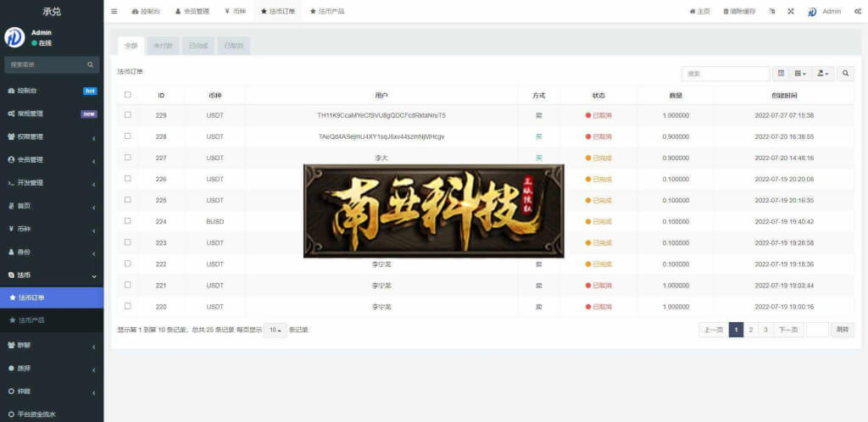Open the settings gears icon at the top right
The height and width of the screenshot is (422, 868).
(858, 11)
